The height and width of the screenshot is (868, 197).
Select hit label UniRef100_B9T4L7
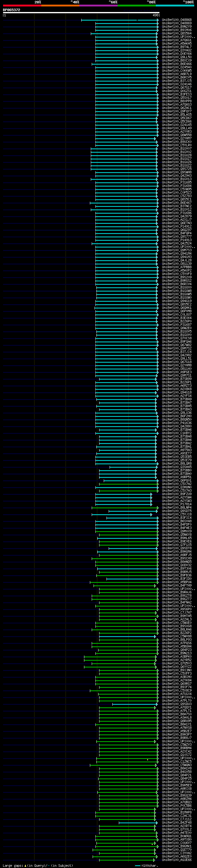tap(177, 47)
